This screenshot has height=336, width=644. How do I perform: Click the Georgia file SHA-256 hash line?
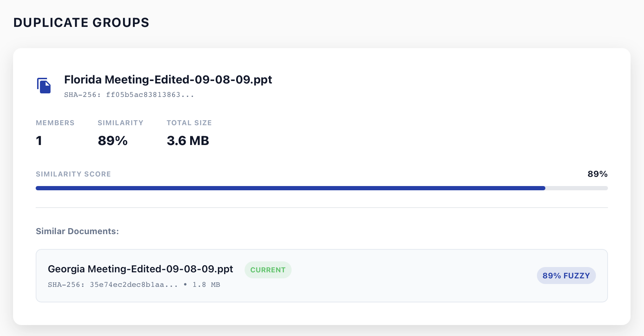(113, 285)
